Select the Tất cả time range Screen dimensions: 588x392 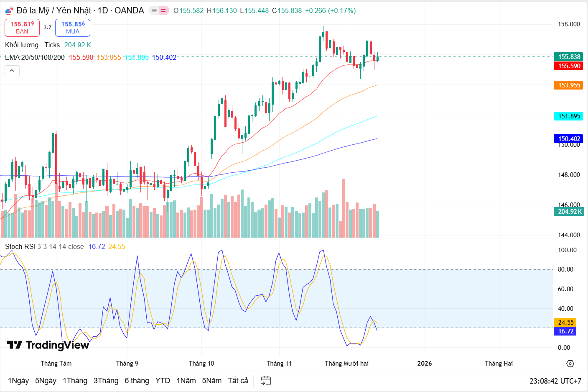click(x=238, y=381)
